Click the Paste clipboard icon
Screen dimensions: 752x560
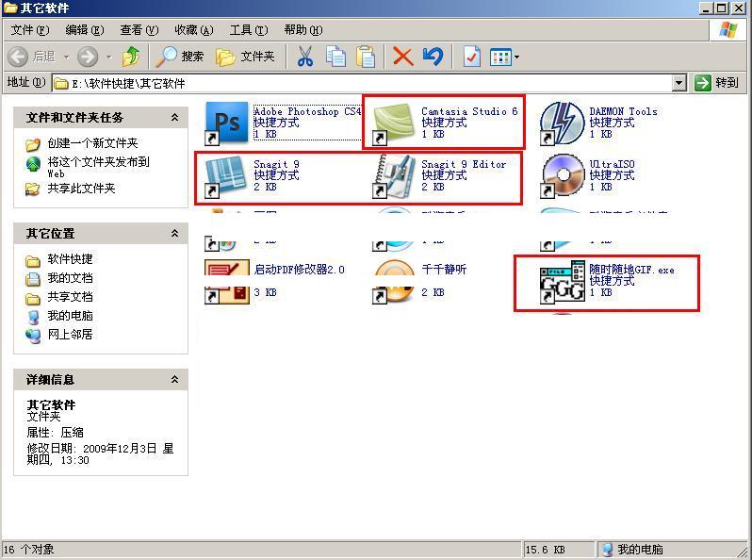point(365,57)
